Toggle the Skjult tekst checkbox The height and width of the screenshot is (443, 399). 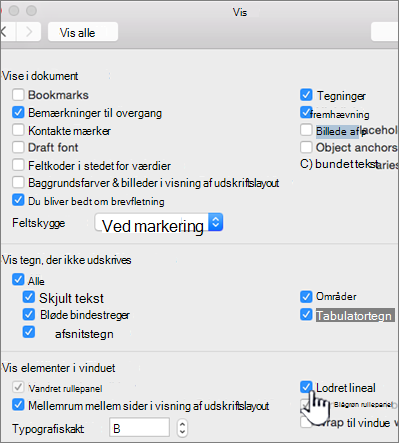coord(29,297)
